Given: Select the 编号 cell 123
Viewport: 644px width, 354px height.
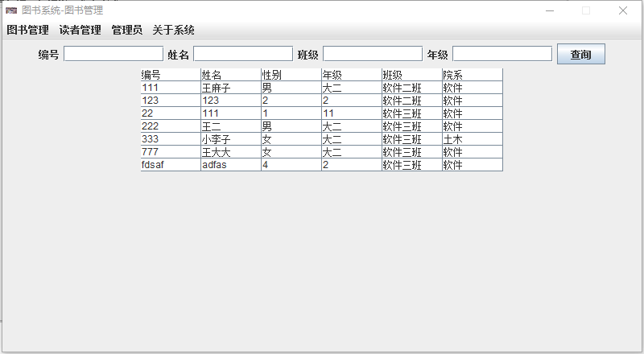Looking at the screenshot, I should pyautogui.click(x=171, y=101).
